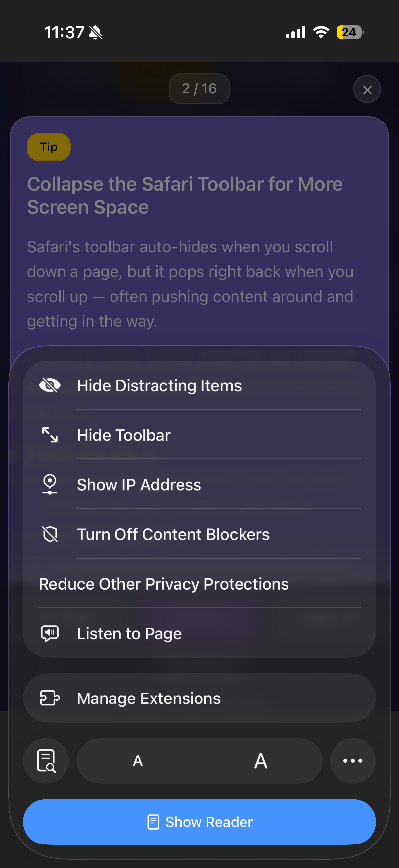Viewport: 399px width, 868px height.
Task: Tap the Listen to Page speaker icon
Action: (x=50, y=633)
